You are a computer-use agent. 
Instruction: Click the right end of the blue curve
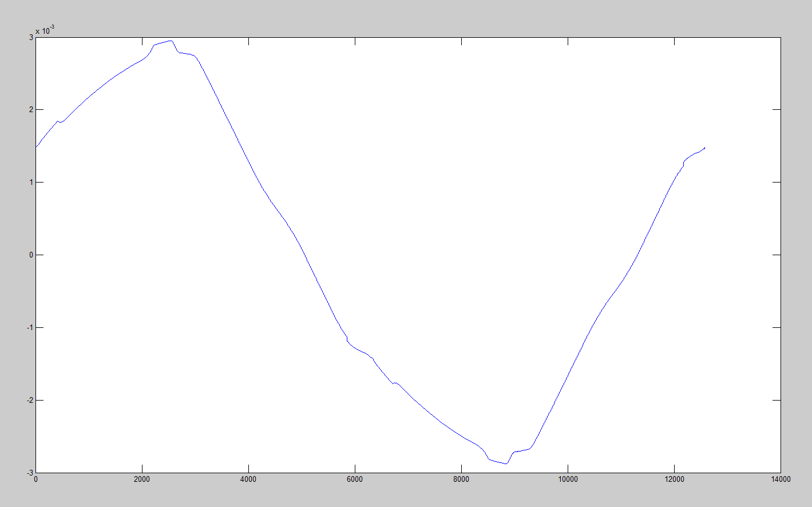coord(704,148)
